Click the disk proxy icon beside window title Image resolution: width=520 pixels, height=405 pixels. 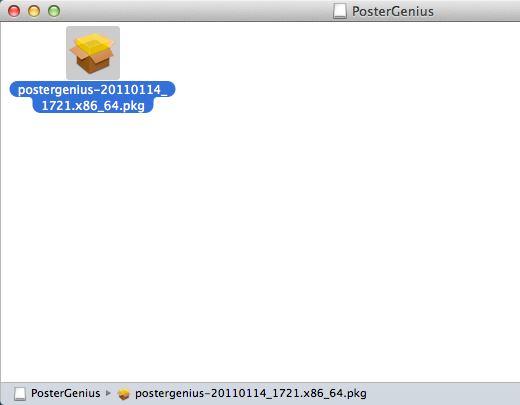click(340, 11)
